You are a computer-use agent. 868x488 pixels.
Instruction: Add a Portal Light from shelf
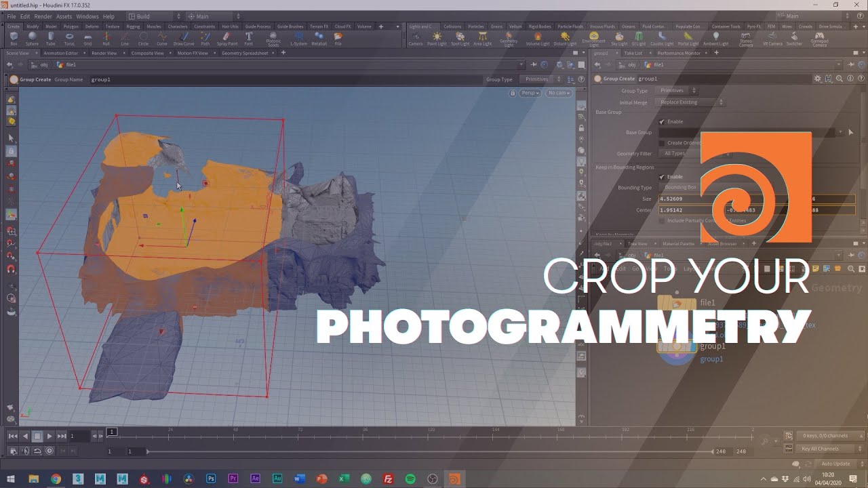[688, 38]
